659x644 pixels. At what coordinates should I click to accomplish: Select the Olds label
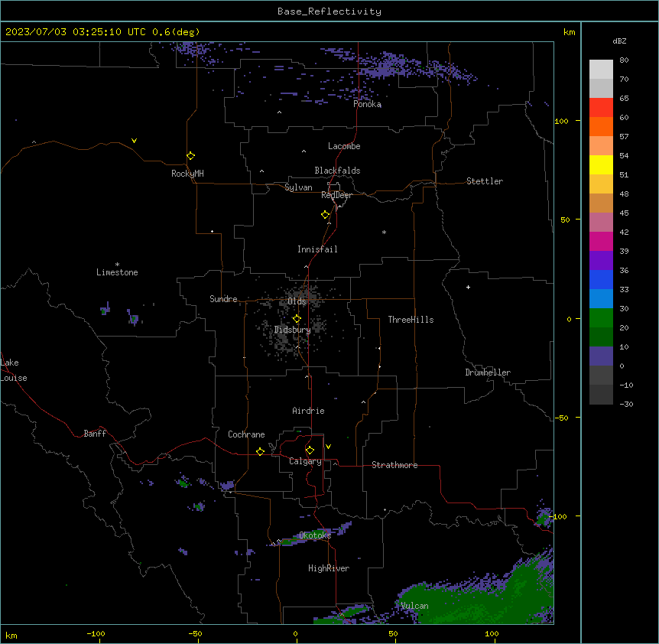(x=297, y=301)
